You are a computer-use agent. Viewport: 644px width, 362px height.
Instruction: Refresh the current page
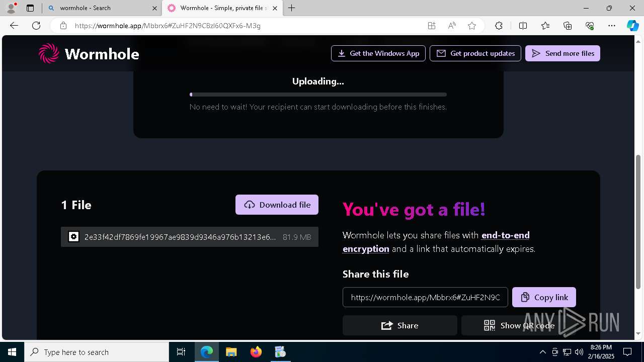[36, 26]
